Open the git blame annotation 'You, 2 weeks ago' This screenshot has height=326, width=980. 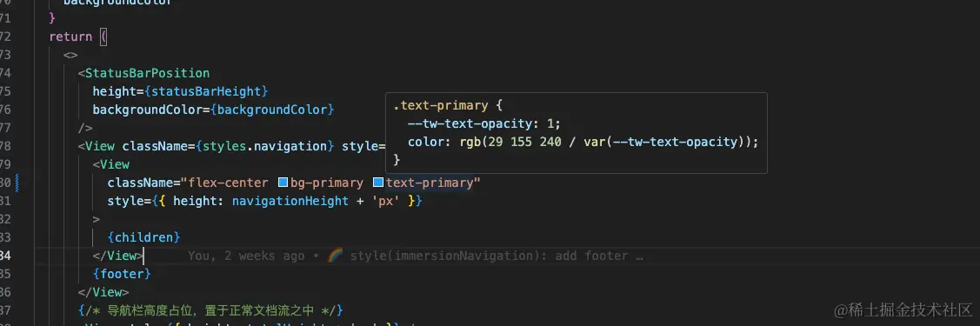[x=246, y=256]
